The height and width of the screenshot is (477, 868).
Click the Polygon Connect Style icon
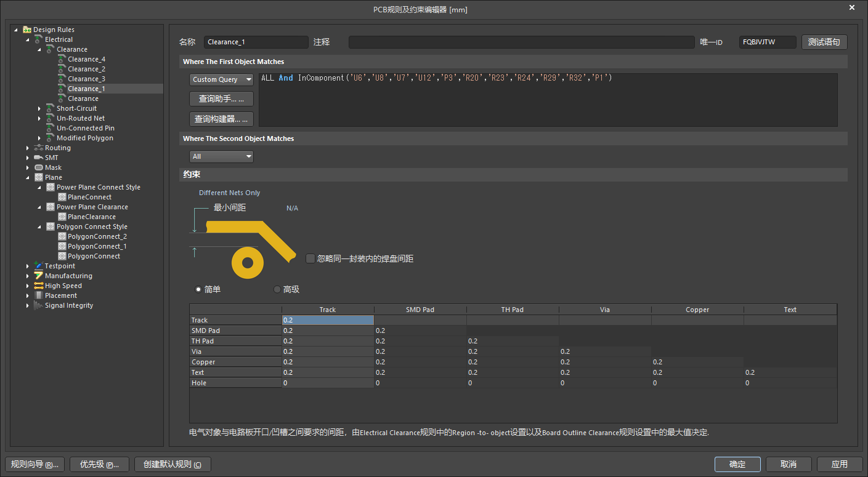point(51,226)
